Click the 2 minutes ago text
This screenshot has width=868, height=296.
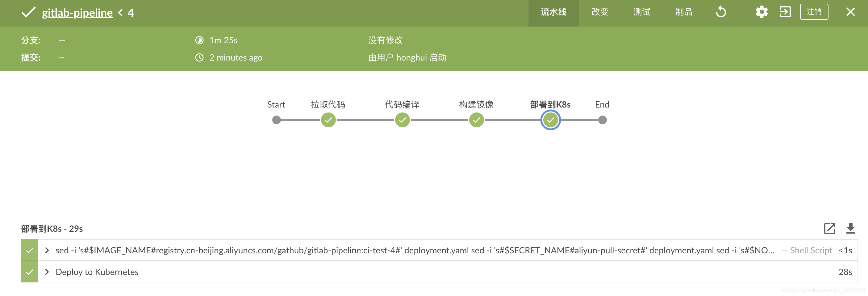[x=236, y=58]
